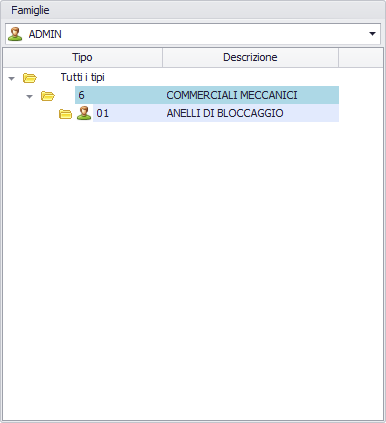The height and width of the screenshot is (423, 386).
Task: Click the ADMIN user avatar icon in combo box
Action: [15, 34]
